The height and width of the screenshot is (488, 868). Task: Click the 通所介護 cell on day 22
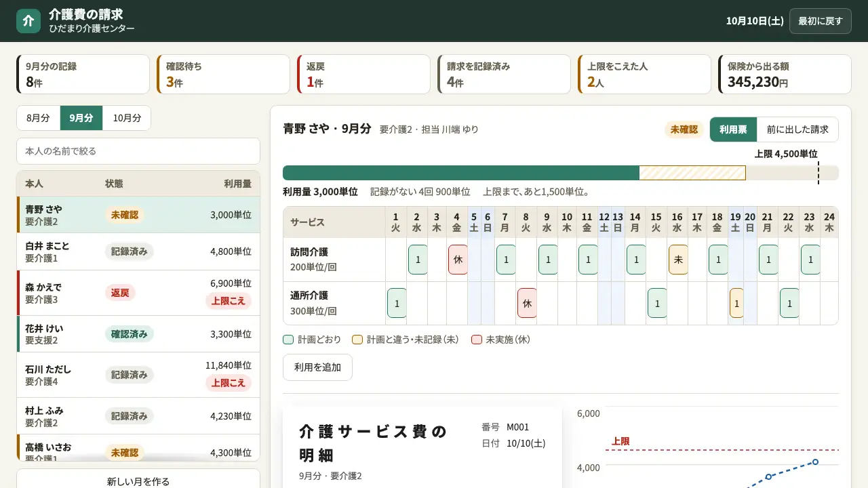point(789,303)
